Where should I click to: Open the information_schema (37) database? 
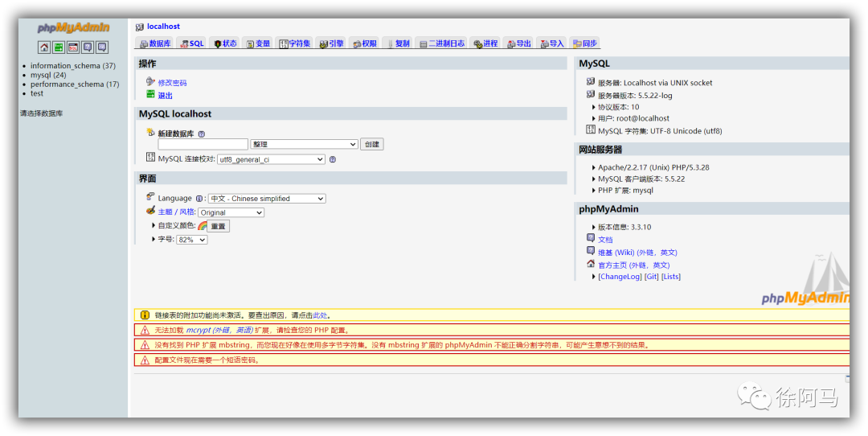click(x=73, y=65)
